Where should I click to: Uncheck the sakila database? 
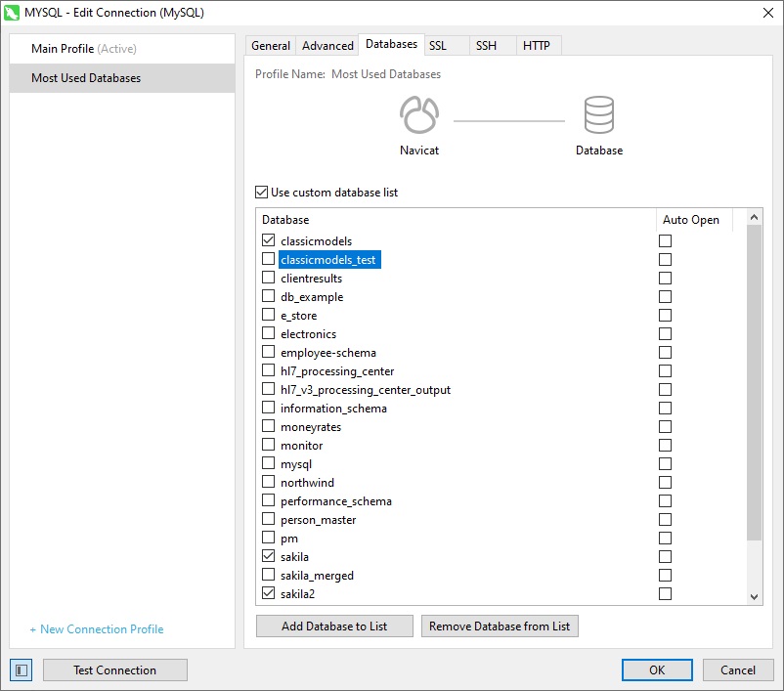point(269,556)
